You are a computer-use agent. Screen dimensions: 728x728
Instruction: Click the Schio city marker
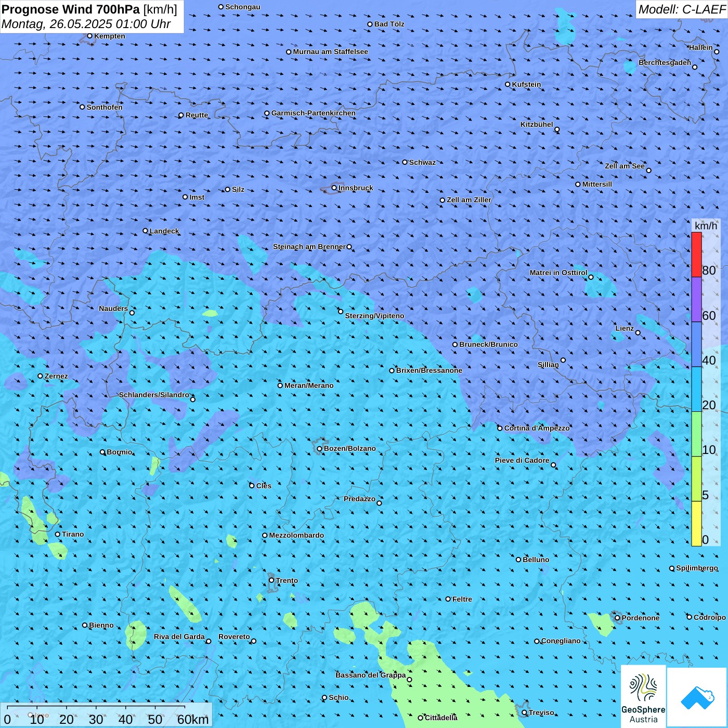click(324, 698)
